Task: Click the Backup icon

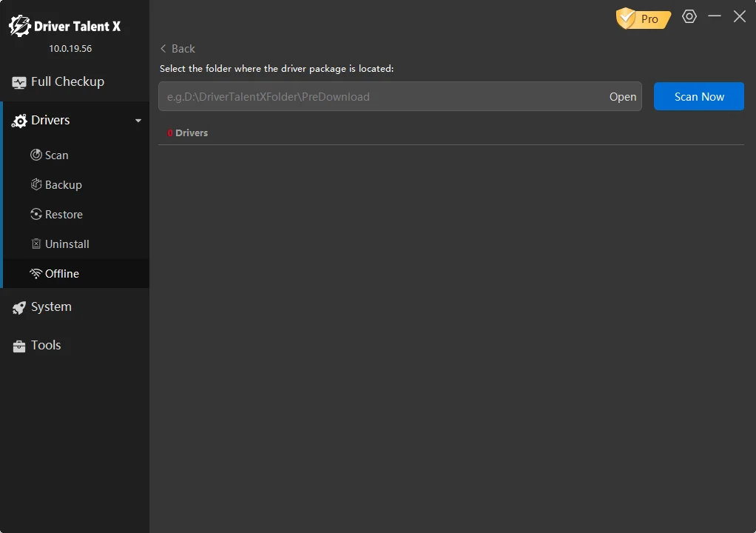Action: 36,184
